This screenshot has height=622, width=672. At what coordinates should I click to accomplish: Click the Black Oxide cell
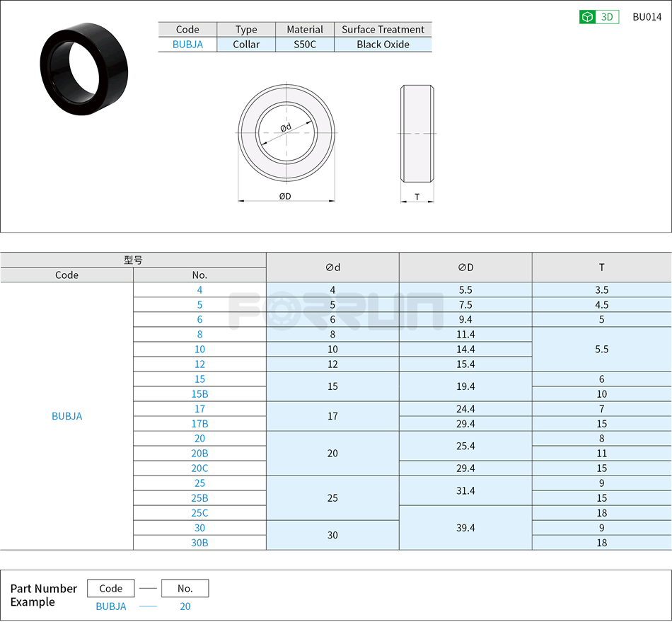[x=383, y=45]
